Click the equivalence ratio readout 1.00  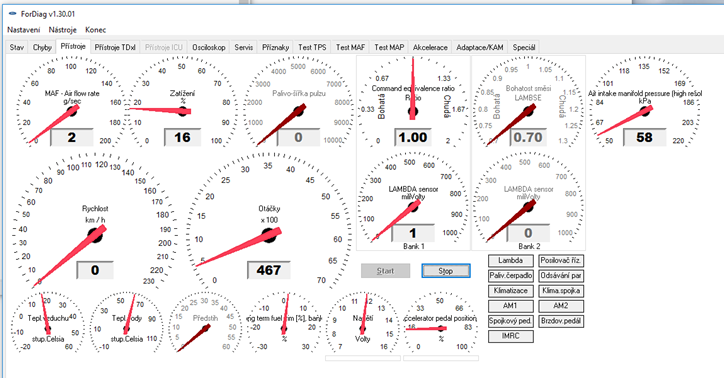coord(413,137)
